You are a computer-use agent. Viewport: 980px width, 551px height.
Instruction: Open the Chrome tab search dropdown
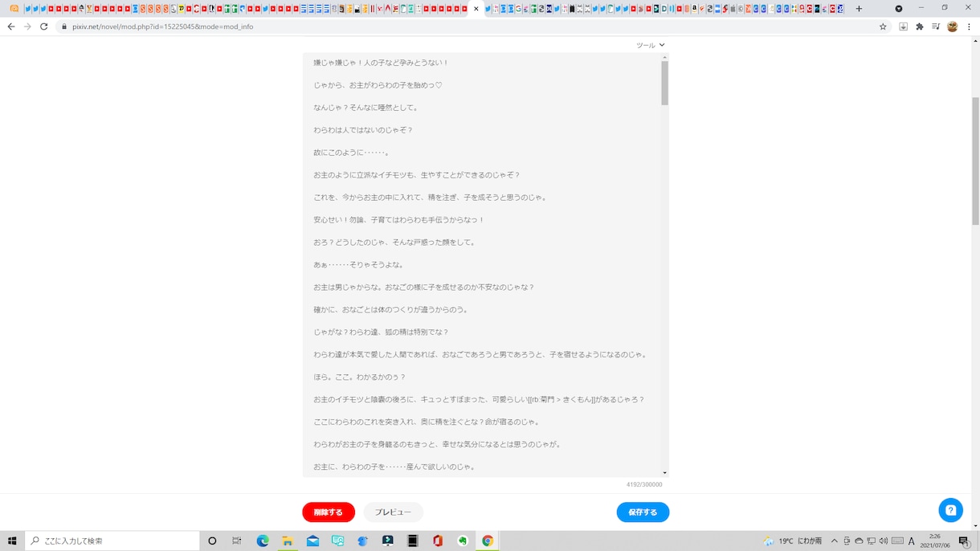pyautogui.click(x=898, y=9)
